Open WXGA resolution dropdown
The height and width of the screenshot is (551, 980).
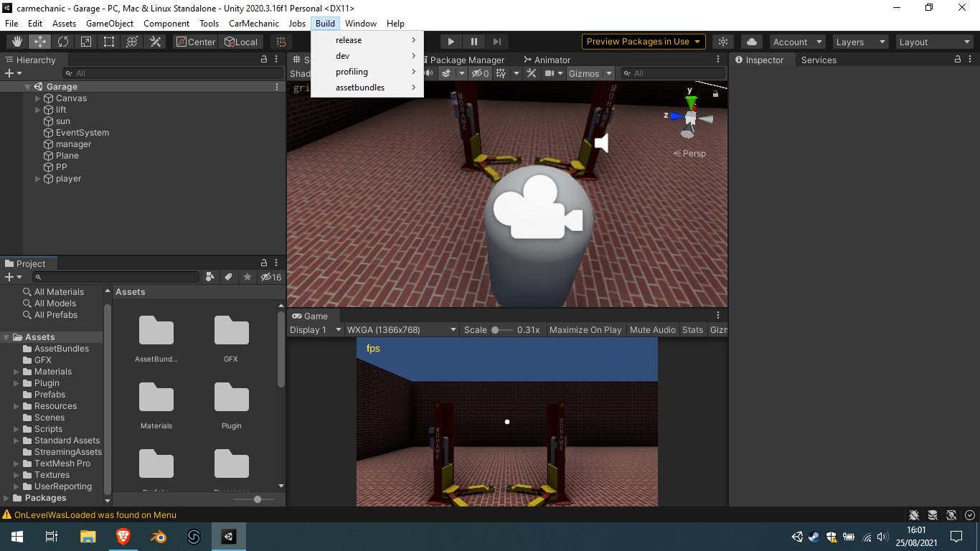(402, 330)
